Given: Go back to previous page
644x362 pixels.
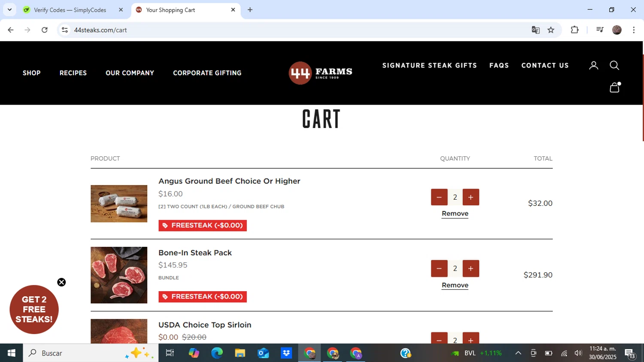Looking at the screenshot, I should tap(11, 30).
